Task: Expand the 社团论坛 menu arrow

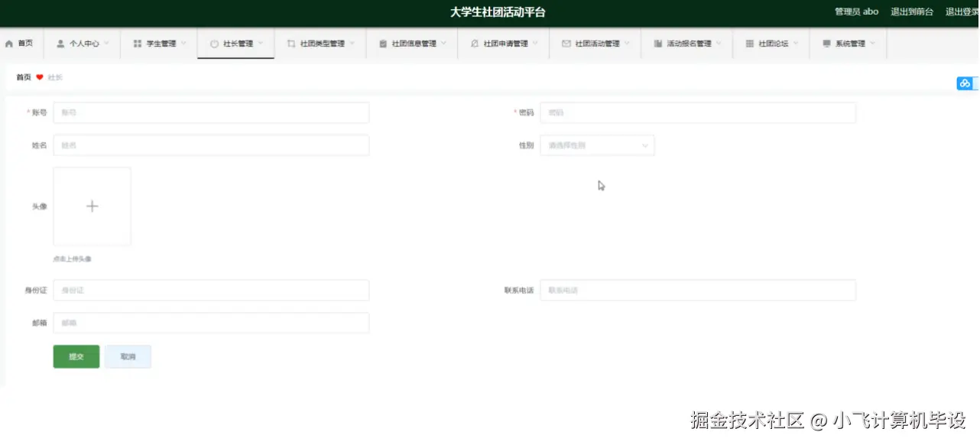Action: coord(796,44)
